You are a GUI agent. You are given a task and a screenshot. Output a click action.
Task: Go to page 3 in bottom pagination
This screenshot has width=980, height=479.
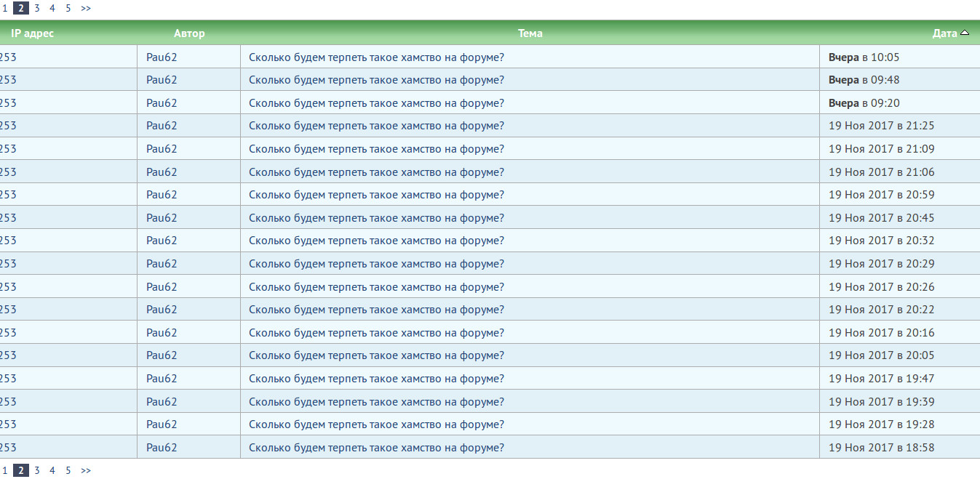36,470
